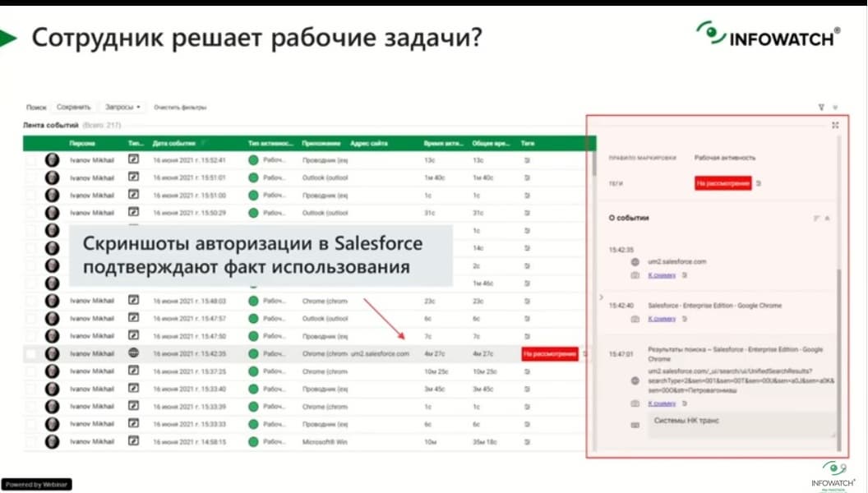
Task: Click the camera icon under the 15:47:01 event
Action: tap(635, 403)
